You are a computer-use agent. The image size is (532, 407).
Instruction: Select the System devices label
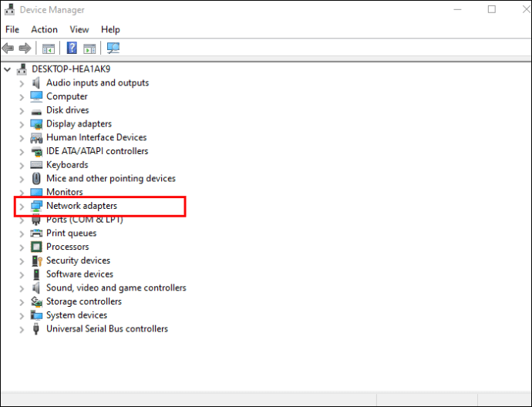point(76,315)
